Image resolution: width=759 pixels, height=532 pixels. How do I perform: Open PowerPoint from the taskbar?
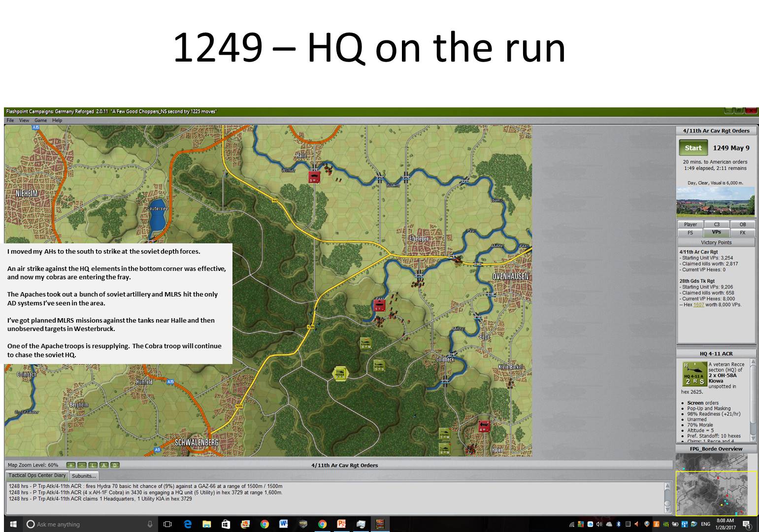341,524
